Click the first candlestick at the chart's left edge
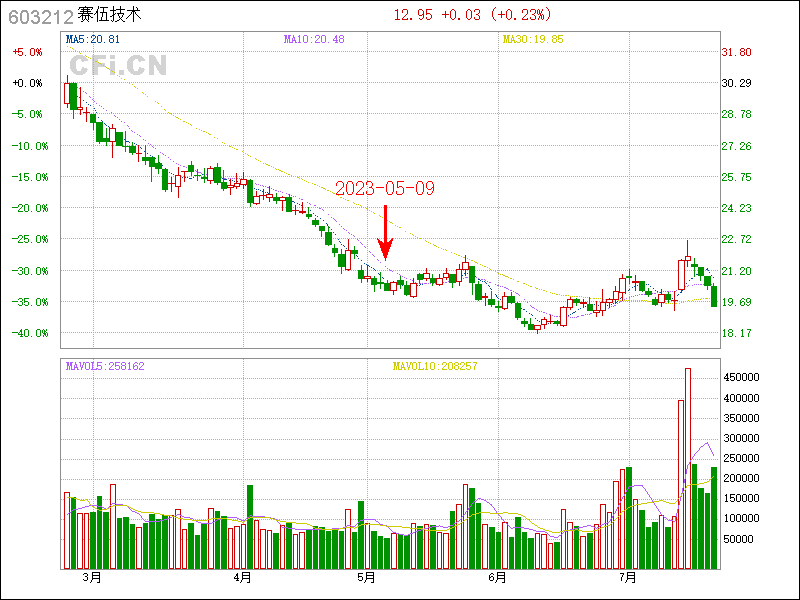 (67, 93)
